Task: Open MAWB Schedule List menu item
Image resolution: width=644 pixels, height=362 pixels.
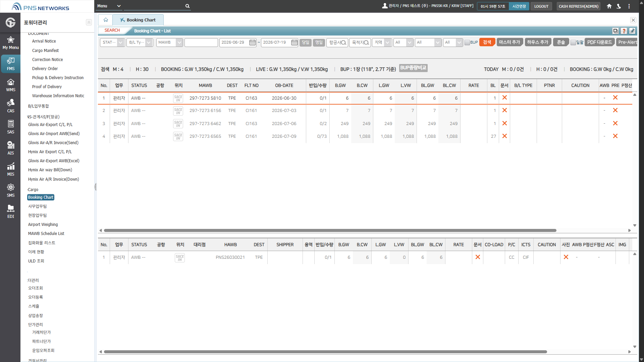Action: click(x=46, y=234)
